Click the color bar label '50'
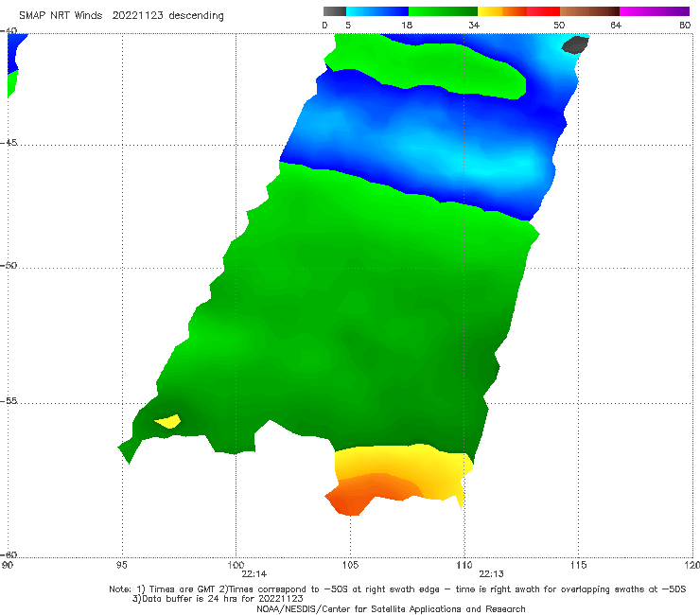 pyautogui.click(x=559, y=25)
